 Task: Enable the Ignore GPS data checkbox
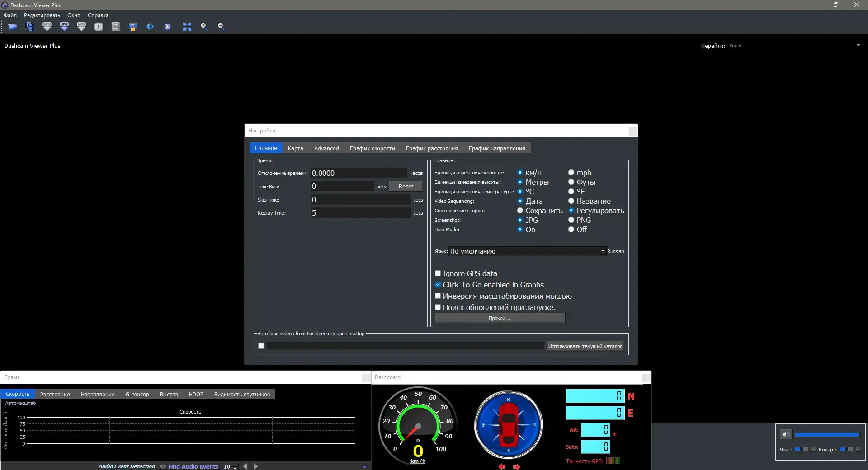tap(438, 273)
